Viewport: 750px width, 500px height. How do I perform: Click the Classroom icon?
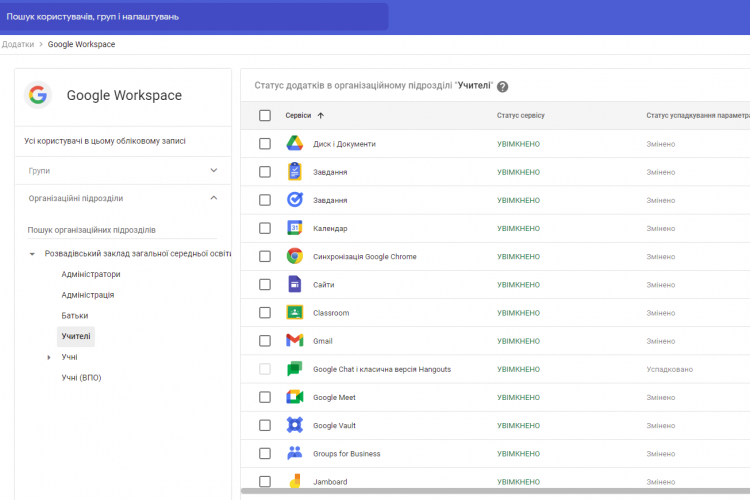tap(295, 312)
